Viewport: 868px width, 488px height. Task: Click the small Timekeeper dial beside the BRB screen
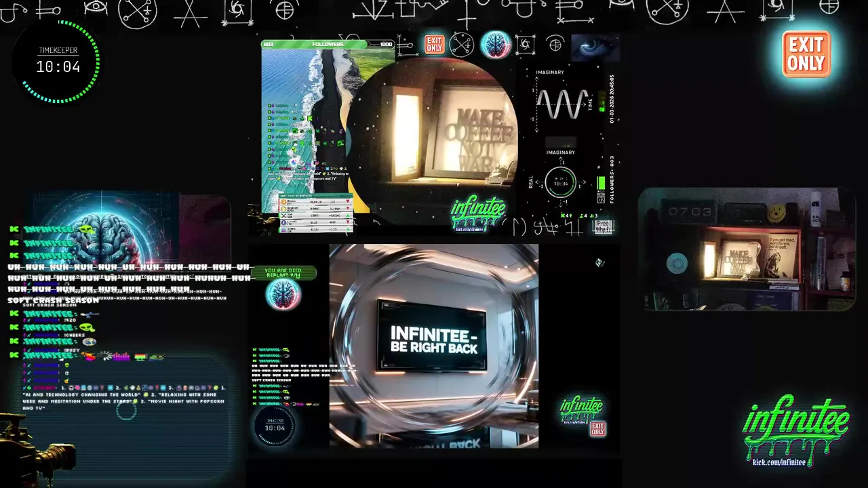(275, 425)
